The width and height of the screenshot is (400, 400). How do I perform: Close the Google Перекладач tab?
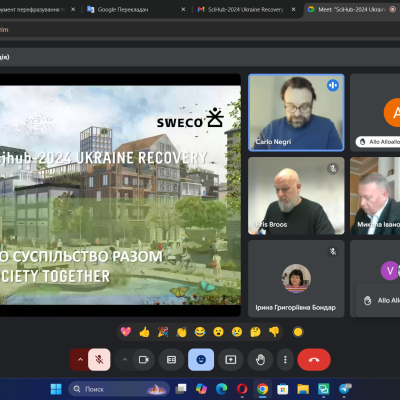point(183,9)
